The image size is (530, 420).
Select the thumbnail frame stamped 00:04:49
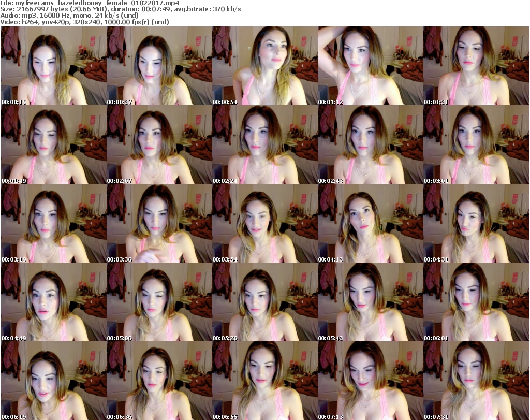tap(54, 302)
